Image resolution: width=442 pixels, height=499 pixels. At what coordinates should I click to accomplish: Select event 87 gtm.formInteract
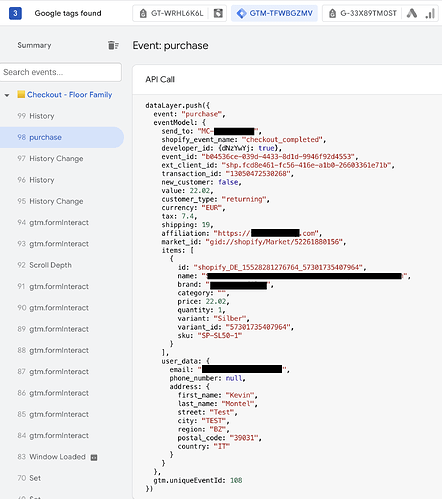(x=62, y=372)
